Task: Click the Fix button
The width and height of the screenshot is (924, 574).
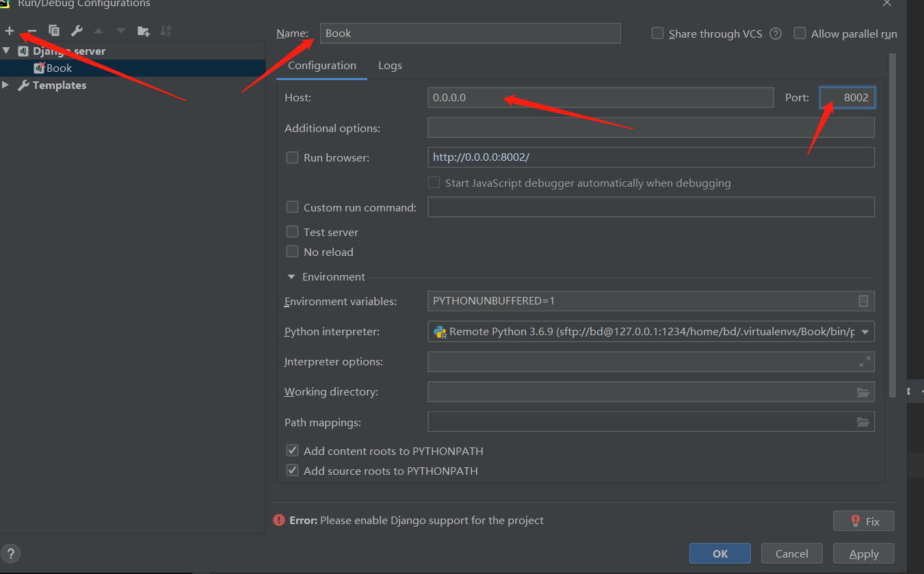Action: (x=863, y=521)
